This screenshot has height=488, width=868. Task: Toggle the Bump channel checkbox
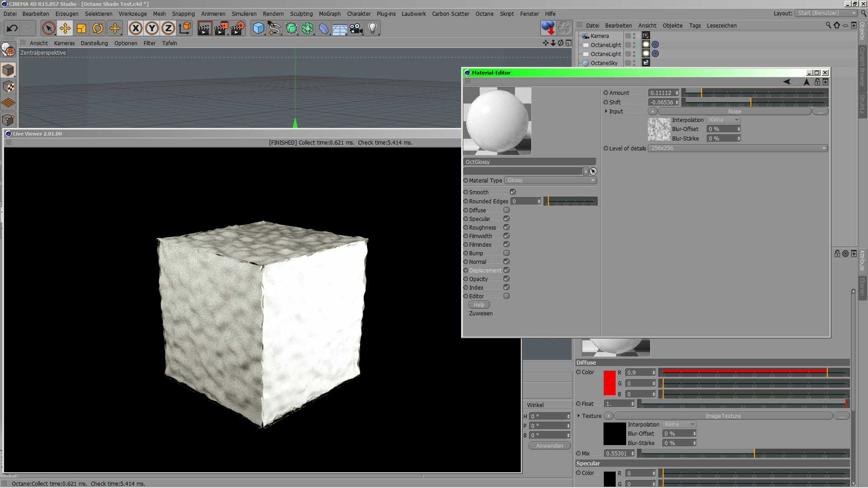pyautogui.click(x=506, y=253)
